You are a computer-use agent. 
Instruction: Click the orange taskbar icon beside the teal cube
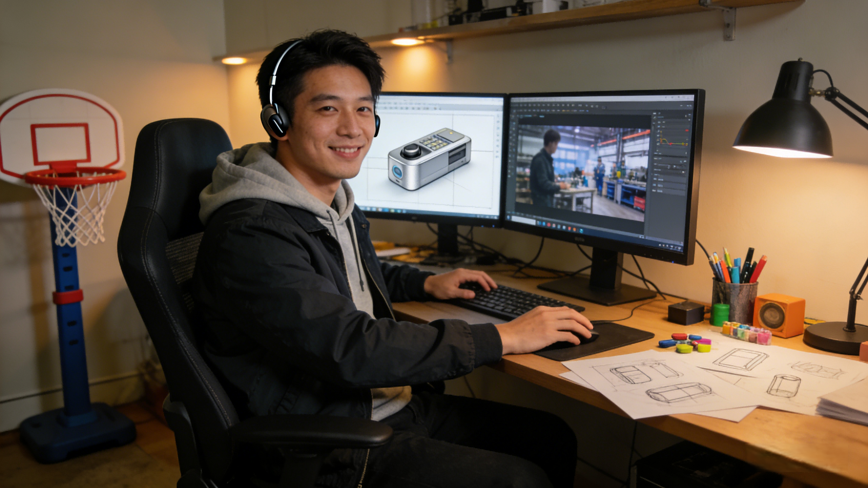pos(575,229)
